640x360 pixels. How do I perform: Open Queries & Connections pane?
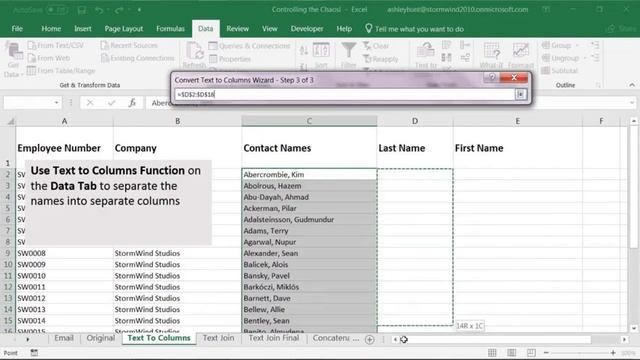coord(249,46)
